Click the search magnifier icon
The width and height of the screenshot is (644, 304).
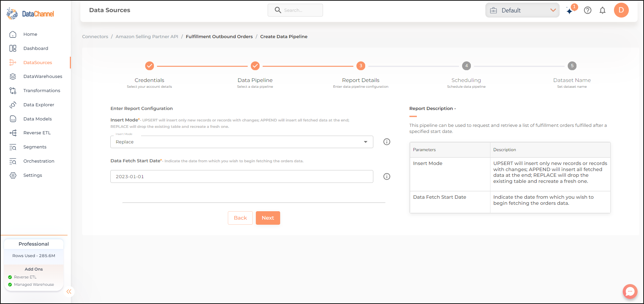click(x=278, y=10)
